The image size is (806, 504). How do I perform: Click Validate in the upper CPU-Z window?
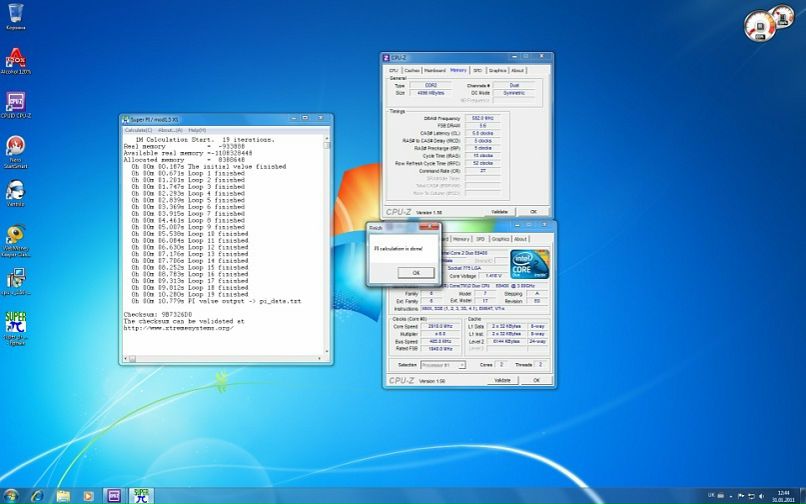click(499, 212)
